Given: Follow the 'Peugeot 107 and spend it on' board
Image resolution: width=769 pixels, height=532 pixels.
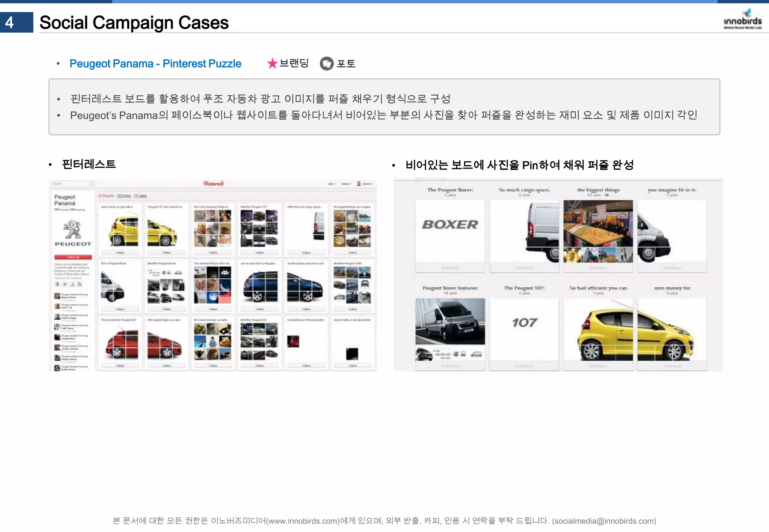Looking at the screenshot, I should coord(166,252).
